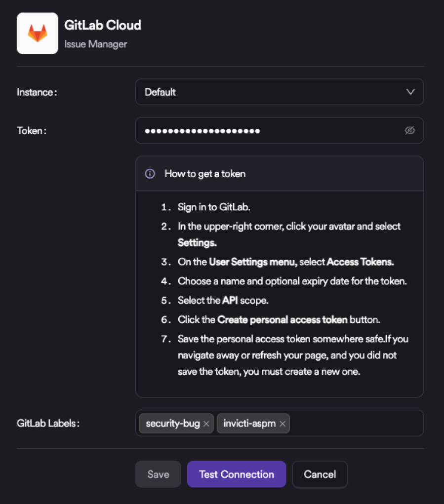
Task: Cancel the GitLab Cloud configuration
Action: click(320, 474)
